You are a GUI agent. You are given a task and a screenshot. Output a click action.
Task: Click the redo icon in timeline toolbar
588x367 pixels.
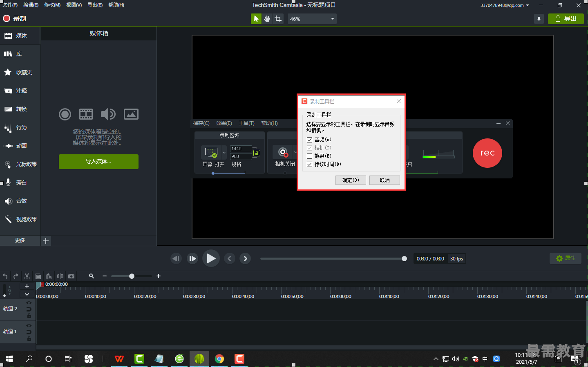click(16, 276)
